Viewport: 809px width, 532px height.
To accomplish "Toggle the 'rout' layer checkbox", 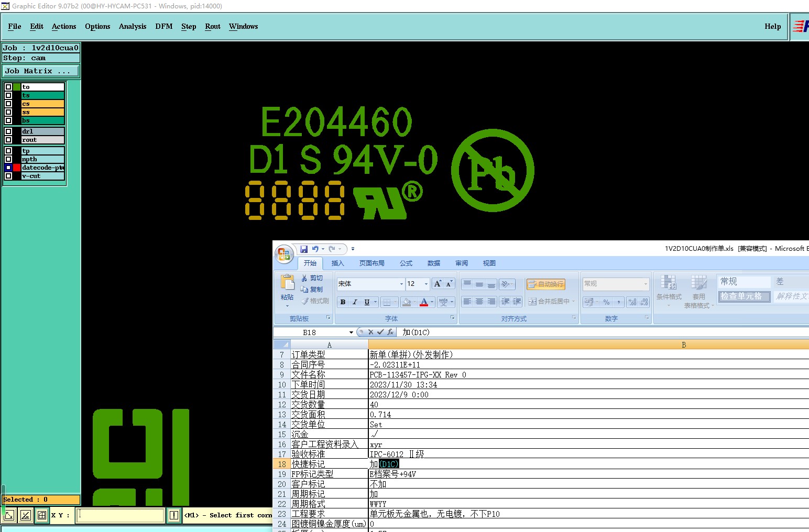I will click(x=8, y=140).
